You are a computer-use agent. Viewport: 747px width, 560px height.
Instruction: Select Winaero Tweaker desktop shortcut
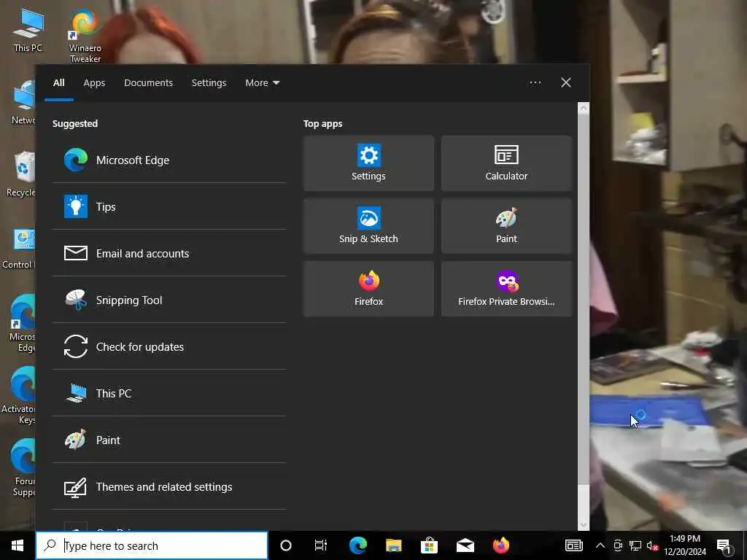click(x=85, y=36)
